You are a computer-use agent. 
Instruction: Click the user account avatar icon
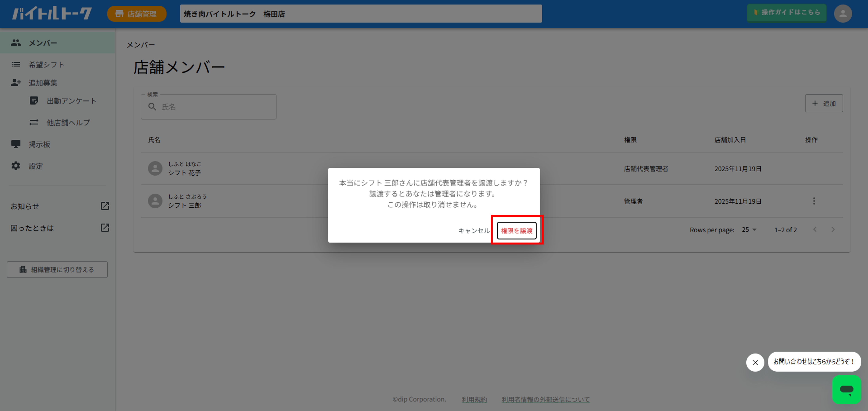tap(843, 14)
